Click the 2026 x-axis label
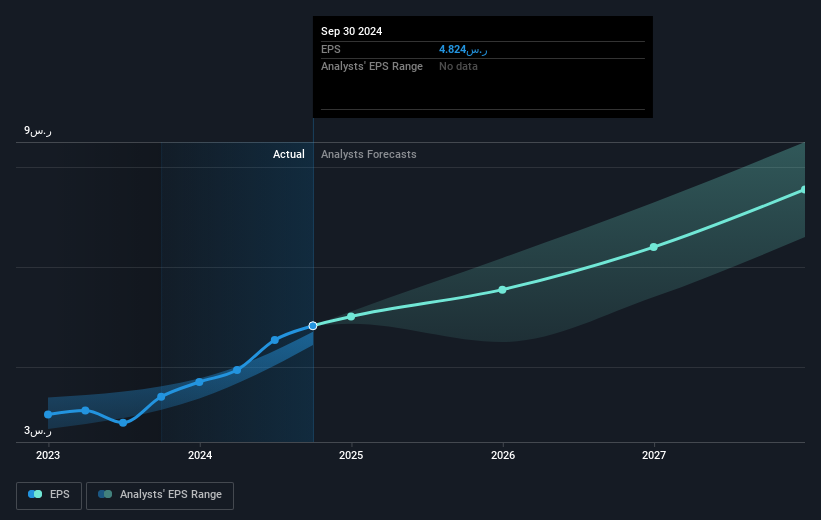 click(503, 455)
